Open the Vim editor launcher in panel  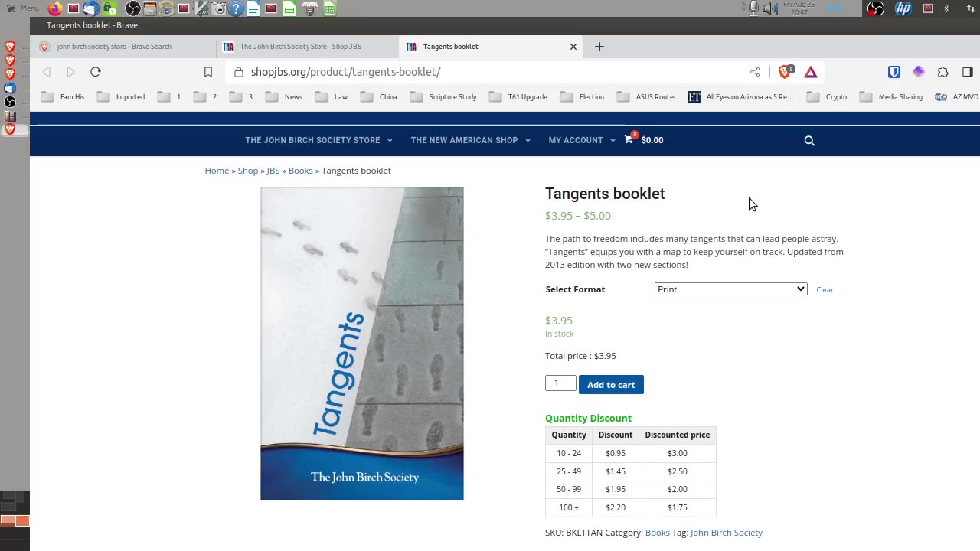click(x=201, y=8)
